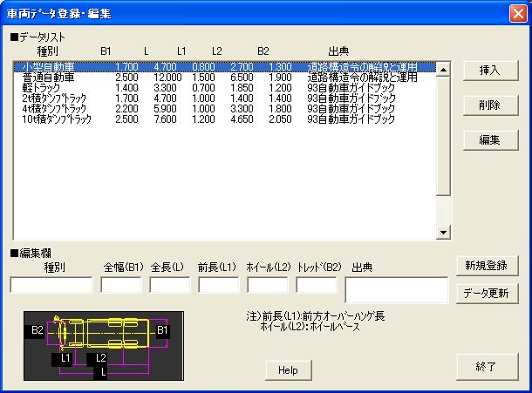Click the 2.050 tread value
The height and width of the screenshot is (393, 532).
tap(280, 119)
